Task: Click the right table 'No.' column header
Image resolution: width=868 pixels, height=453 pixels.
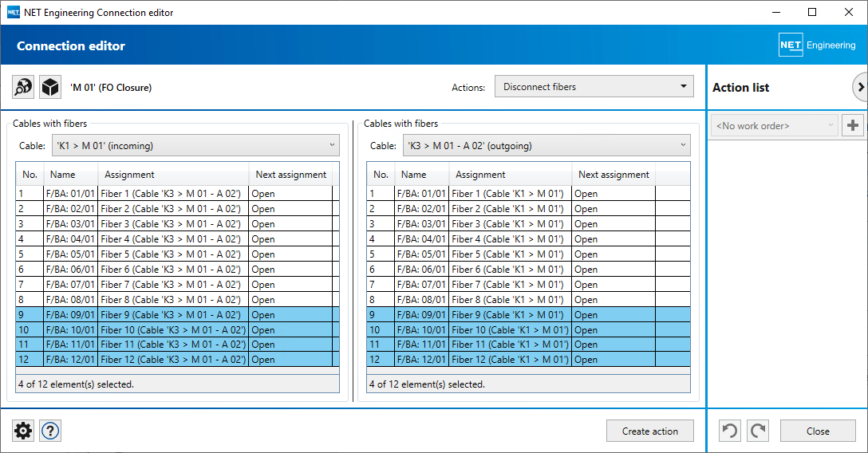Action: click(x=381, y=174)
